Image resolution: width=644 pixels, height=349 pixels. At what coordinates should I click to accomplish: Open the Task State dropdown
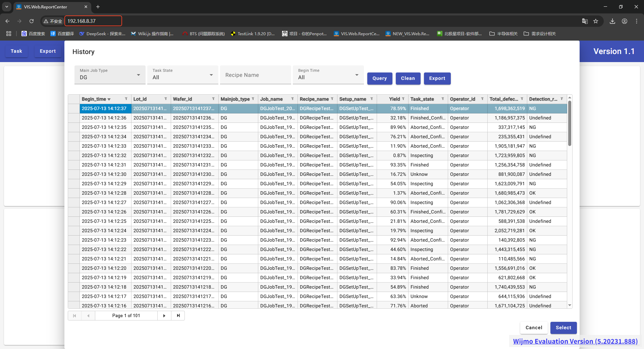tap(211, 75)
